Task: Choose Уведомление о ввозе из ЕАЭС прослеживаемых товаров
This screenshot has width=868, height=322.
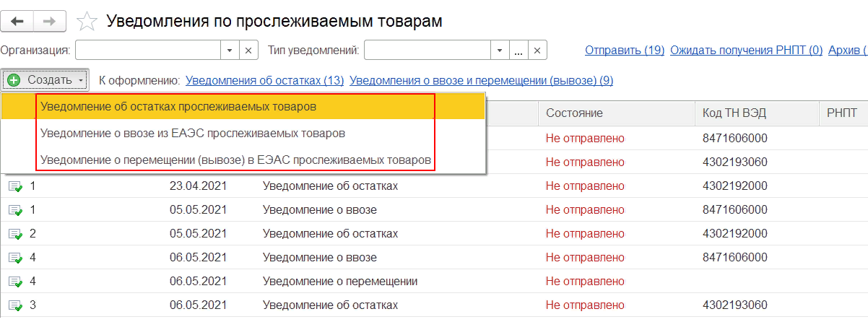Action: coord(192,133)
